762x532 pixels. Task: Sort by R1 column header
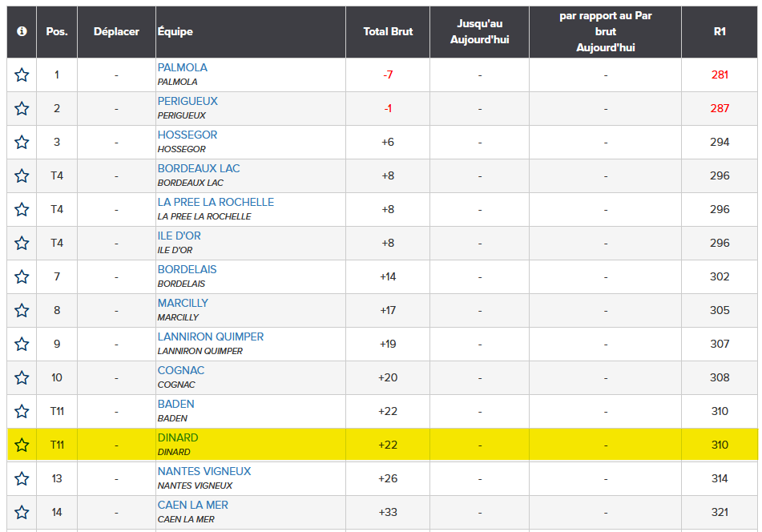(x=720, y=31)
